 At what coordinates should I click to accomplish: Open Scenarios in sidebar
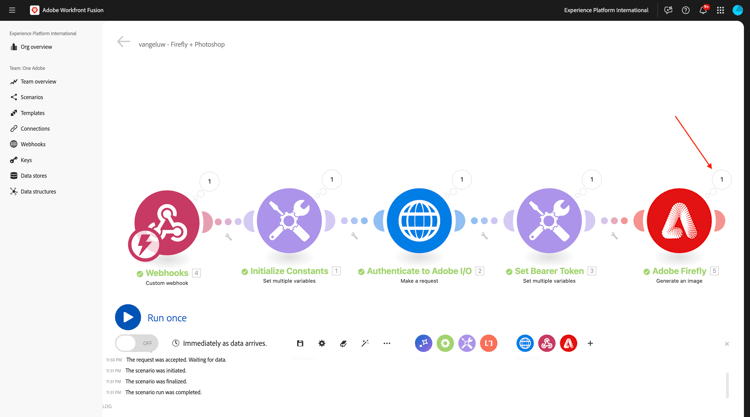[x=27, y=97]
